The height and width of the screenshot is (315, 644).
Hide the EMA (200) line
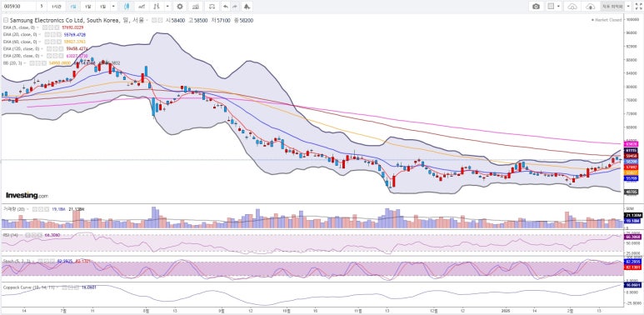coord(49,56)
